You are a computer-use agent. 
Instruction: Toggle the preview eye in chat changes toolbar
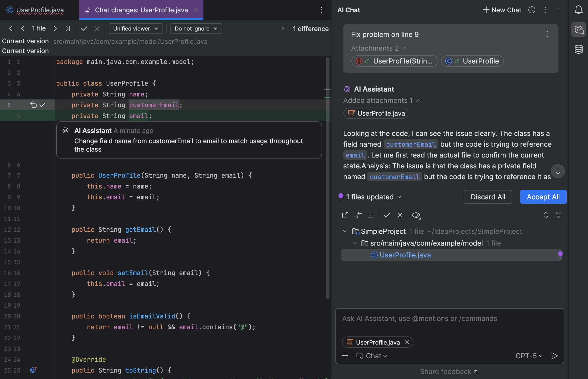416,215
